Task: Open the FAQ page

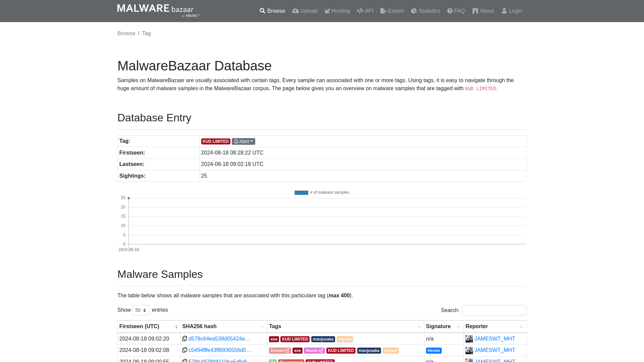Action: coord(456,11)
